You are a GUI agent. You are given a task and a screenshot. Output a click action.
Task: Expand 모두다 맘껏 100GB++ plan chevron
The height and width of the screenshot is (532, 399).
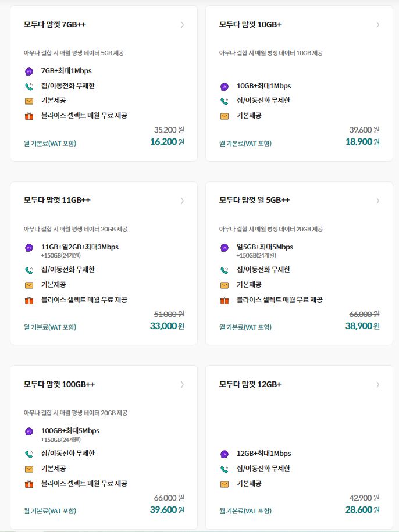[182, 384]
